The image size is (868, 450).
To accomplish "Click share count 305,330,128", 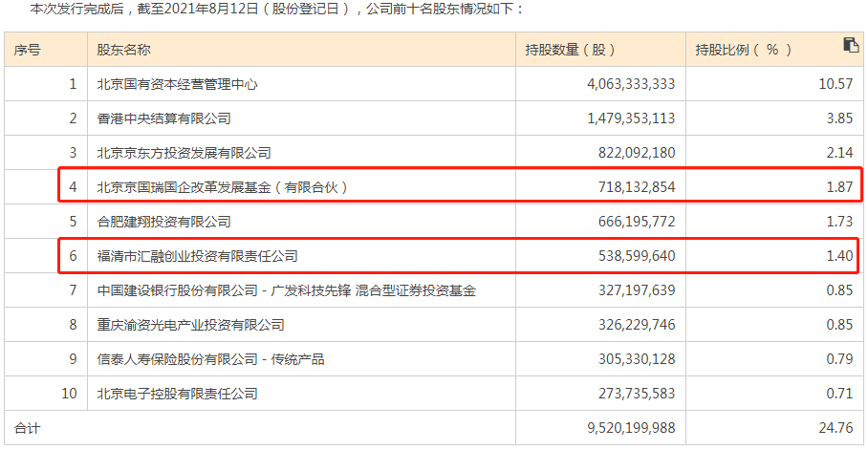I will 637,358.
